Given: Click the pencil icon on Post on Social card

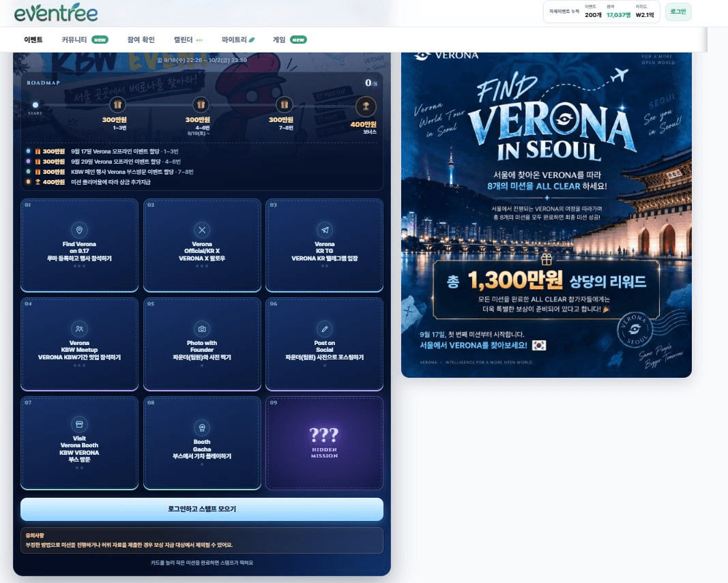Looking at the screenshot, I should [x=325, y=329].
